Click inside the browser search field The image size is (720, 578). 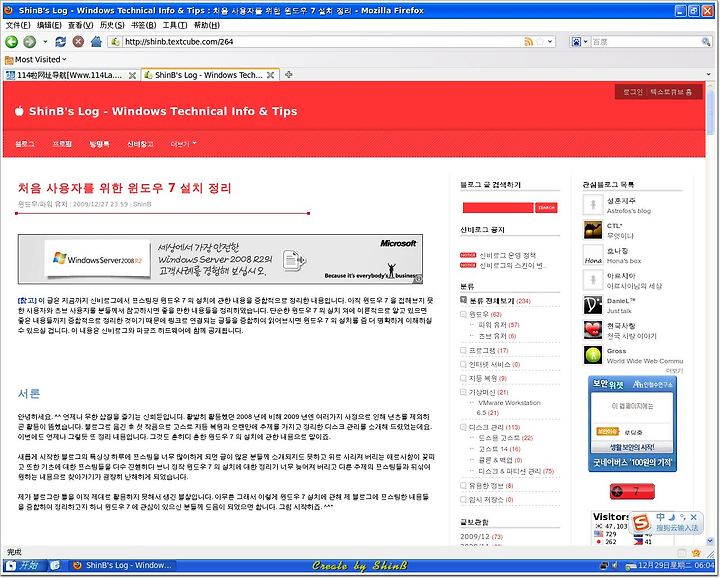pyautogui.click(x=645, y=42)
